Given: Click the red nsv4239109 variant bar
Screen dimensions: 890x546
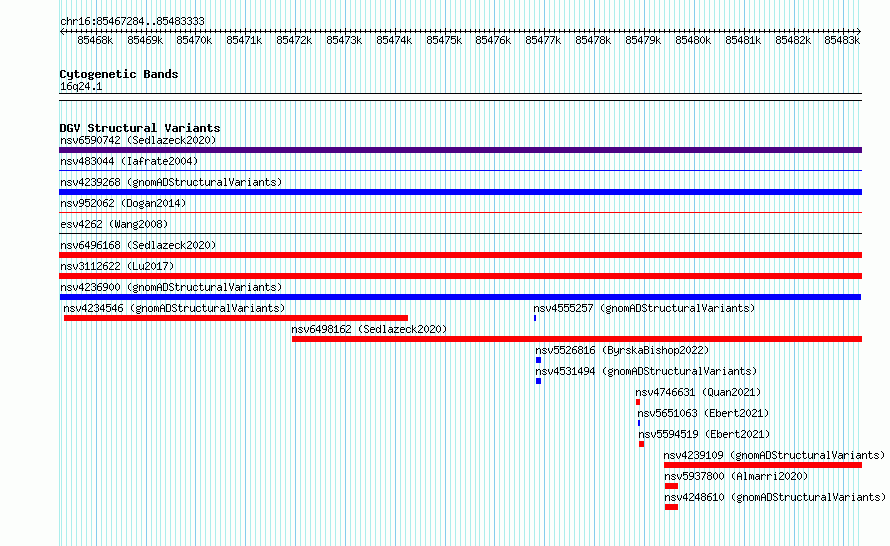Looking at the screenshot, I should tap(763, 465).
